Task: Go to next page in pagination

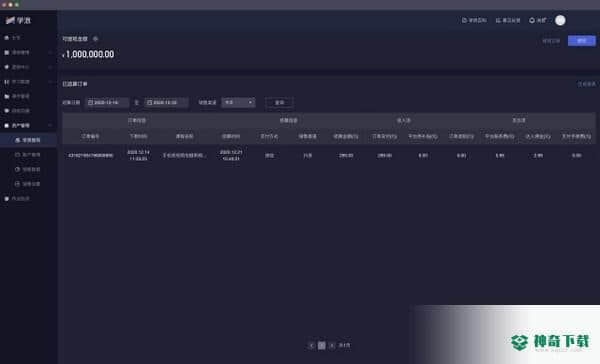Action: [x=332, y=345]
